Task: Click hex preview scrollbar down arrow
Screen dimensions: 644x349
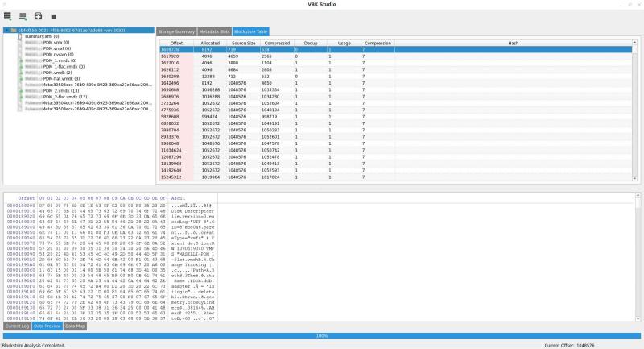Action: (638, 318)
